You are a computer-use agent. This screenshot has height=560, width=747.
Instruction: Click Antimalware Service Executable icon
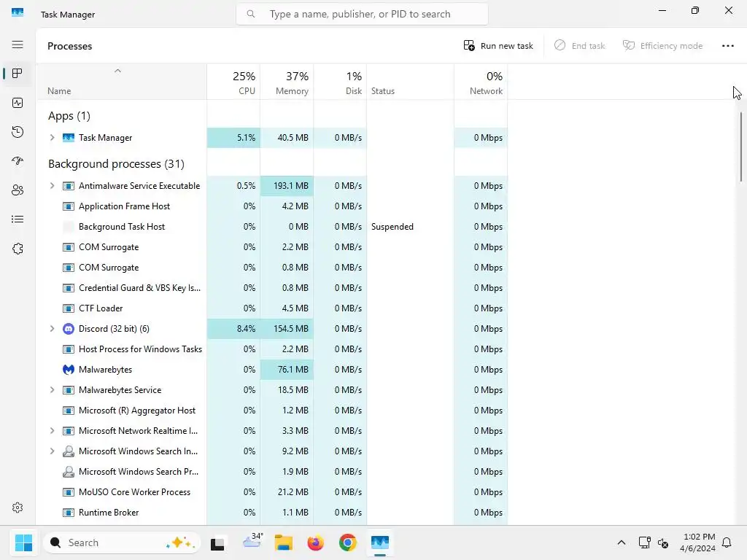[x=69, y=186]
